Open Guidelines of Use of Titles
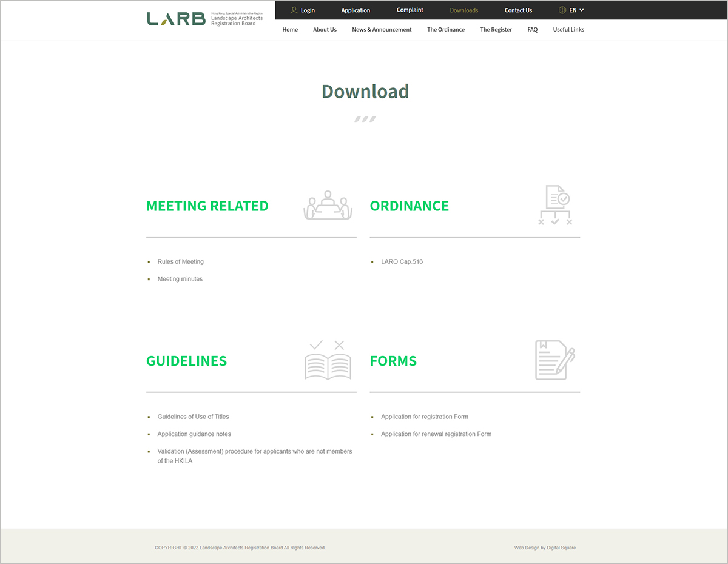This screenshot has height=564, width=728. [193, 417]
